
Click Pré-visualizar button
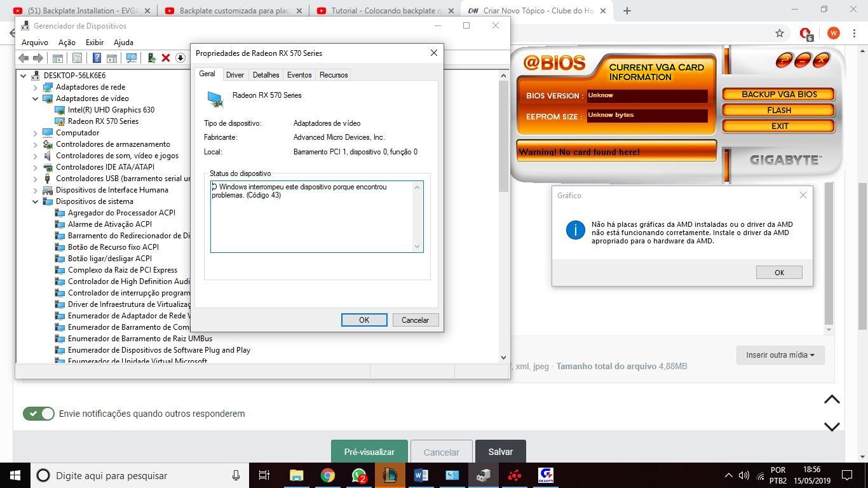pos(369,452)
